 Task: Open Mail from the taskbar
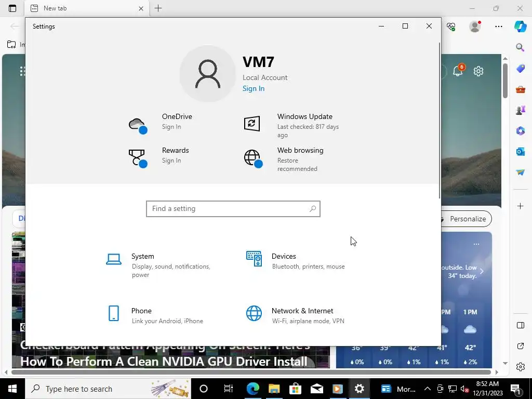(316, 389)
